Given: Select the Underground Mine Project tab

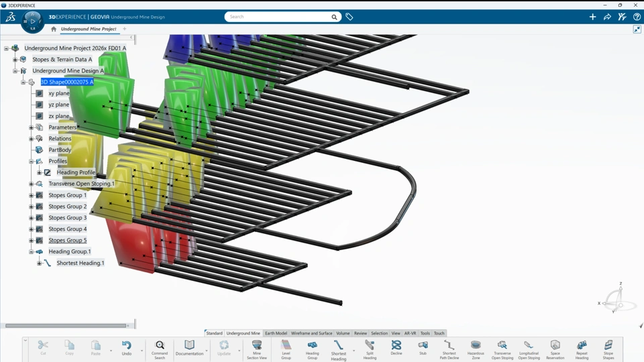Looking at the screenshot, I should (x=89, y=29).
